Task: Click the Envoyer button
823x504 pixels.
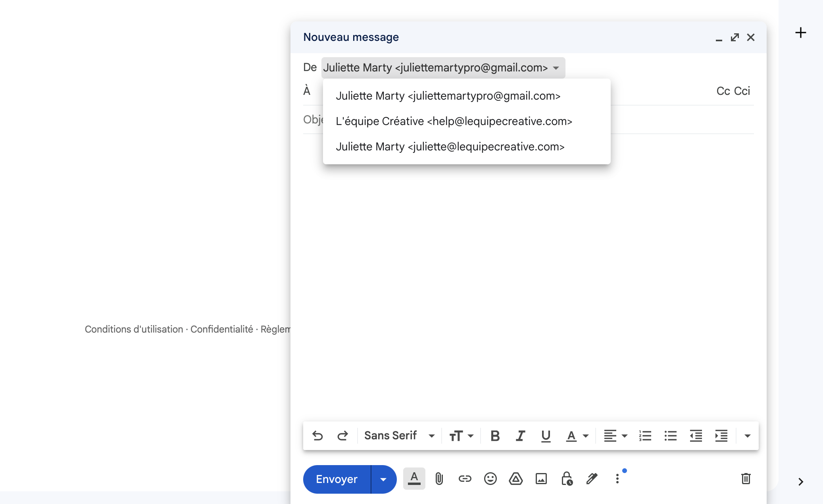Action: click(x=337, y=479)
